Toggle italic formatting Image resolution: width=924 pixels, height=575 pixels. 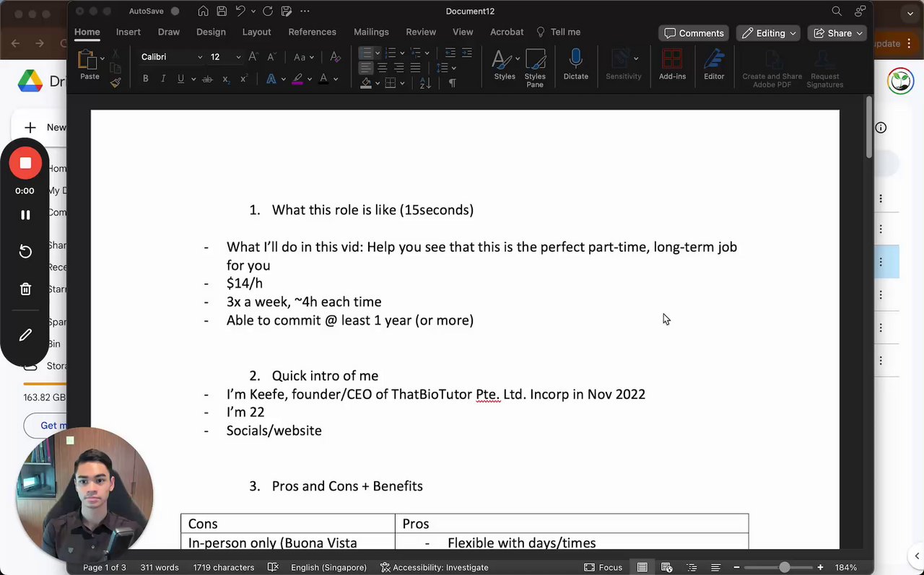(163, 79)
